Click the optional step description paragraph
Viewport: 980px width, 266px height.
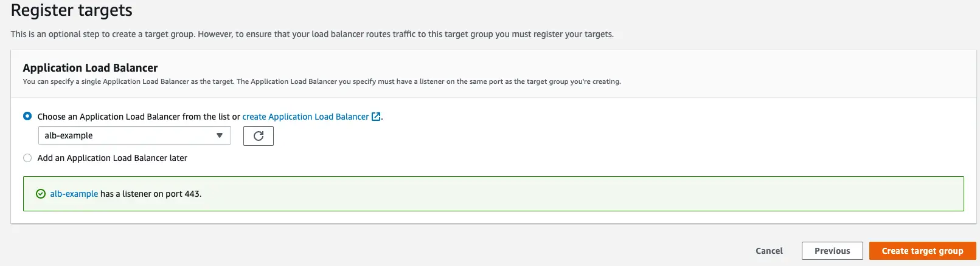pos(312,34)
